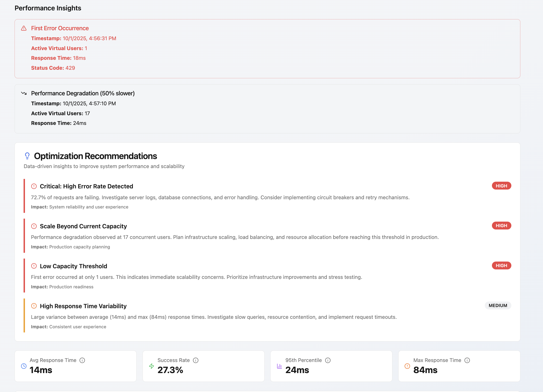The width and height of the screenshot is (543, 392).
Task: Click the HIGH badge on Critical: High Error Rate
Action: click(x=501, y=186)
